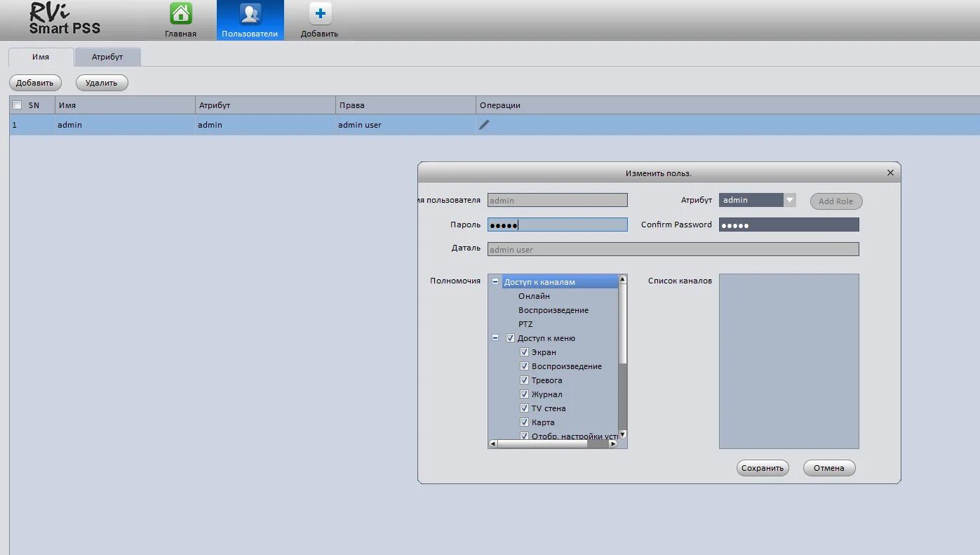
Task: Click the Атрибут column header in table
Action: click(265, 105)
